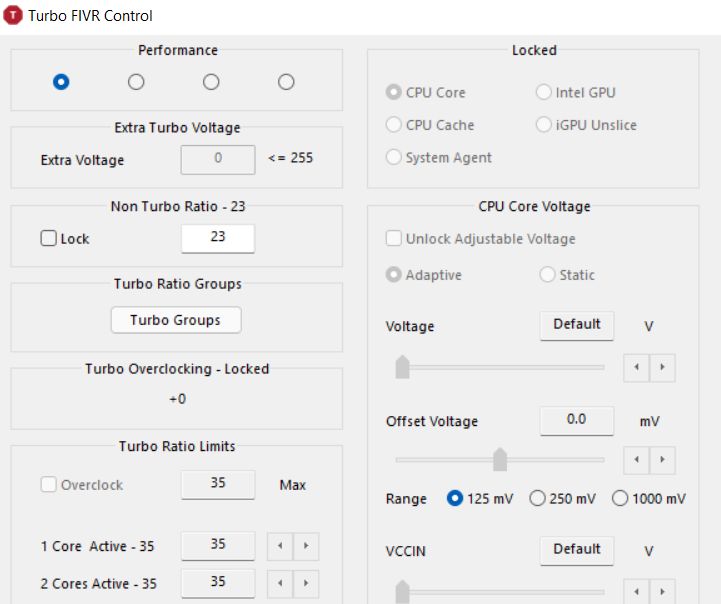Increase 1 Core Active ratio arrow
Image resolution: width=721 pixels, height=604 pixels.
click(x=305, y=546)
